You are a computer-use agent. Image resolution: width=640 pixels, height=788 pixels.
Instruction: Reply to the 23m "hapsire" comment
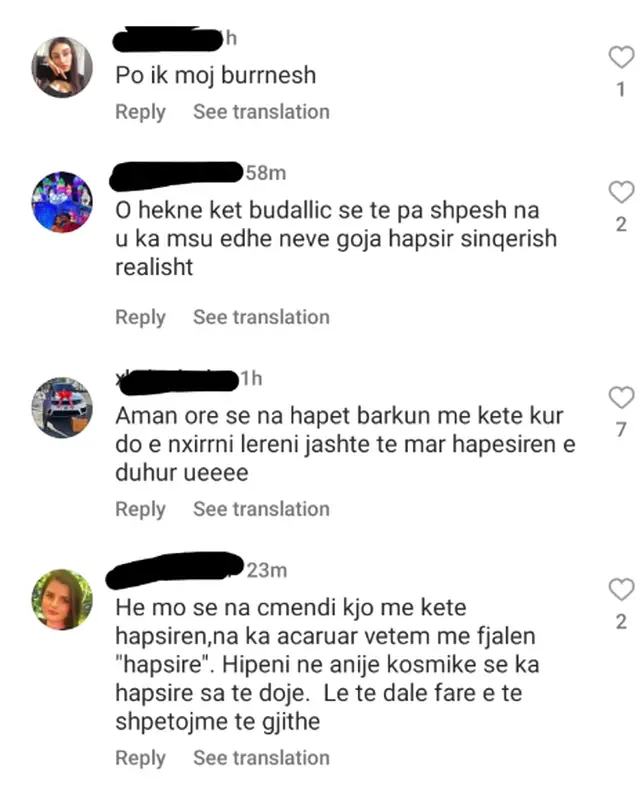pyautogui.click(x=140, y=758)
